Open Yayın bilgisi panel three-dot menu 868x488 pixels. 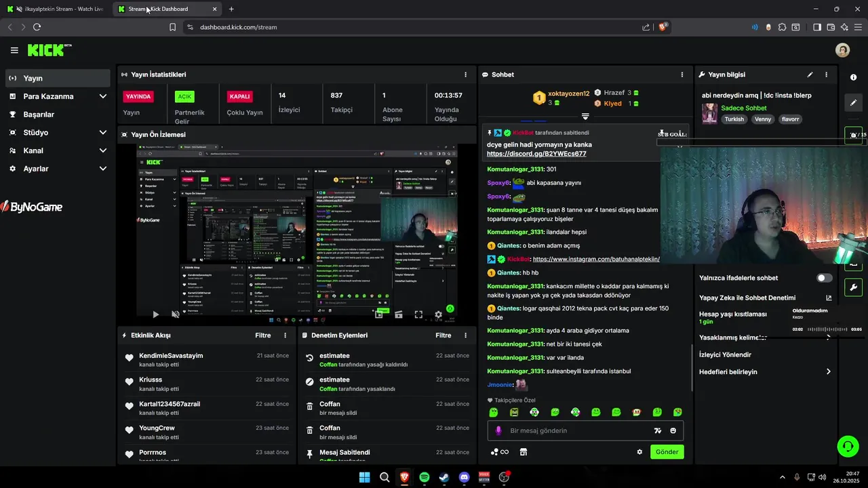[826, 75]
